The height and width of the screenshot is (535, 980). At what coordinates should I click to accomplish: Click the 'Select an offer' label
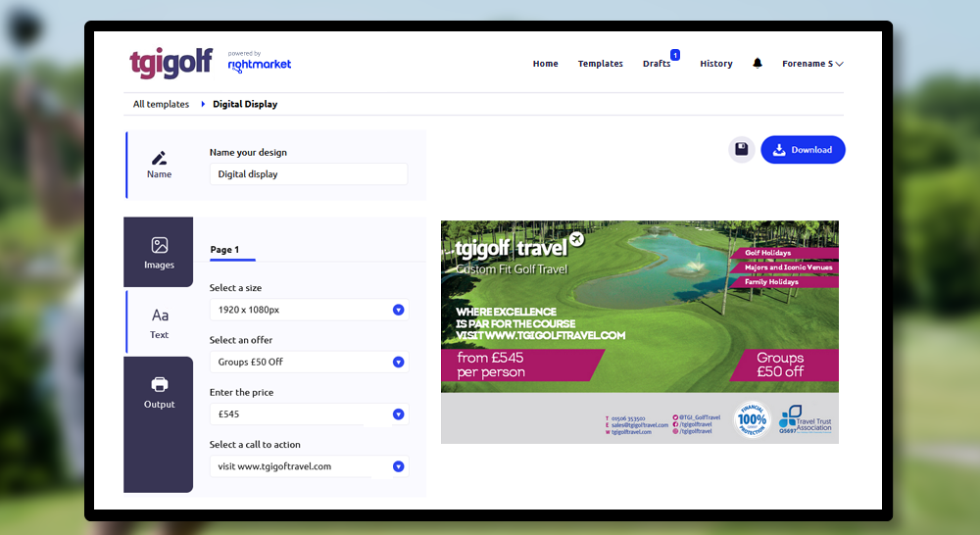(241, 340)
